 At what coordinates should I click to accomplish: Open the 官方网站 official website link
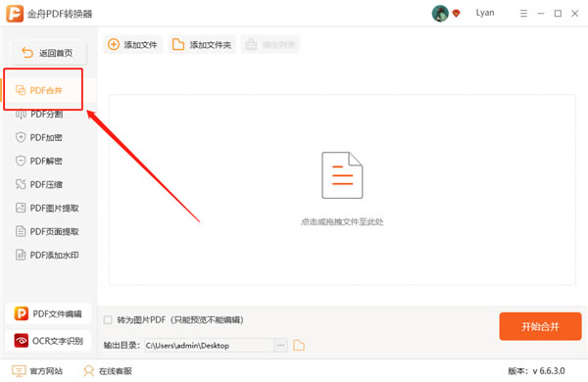[x=37, y=371]
